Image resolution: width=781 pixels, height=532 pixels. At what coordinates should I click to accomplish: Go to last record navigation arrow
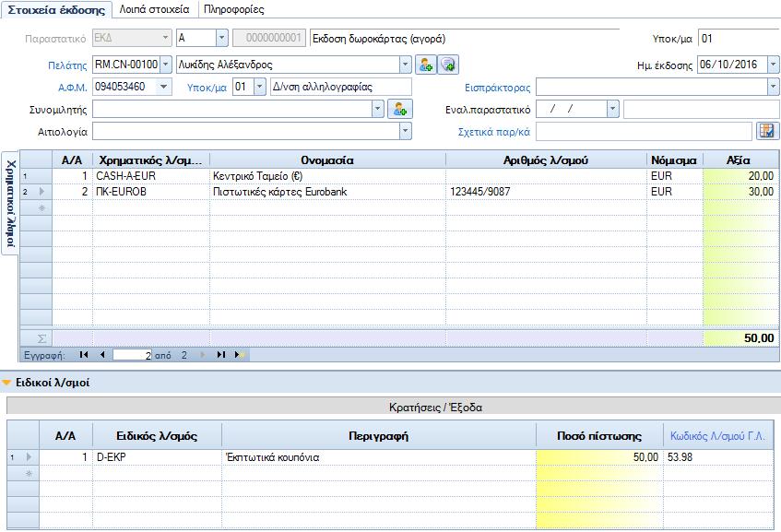coord(221,355)
